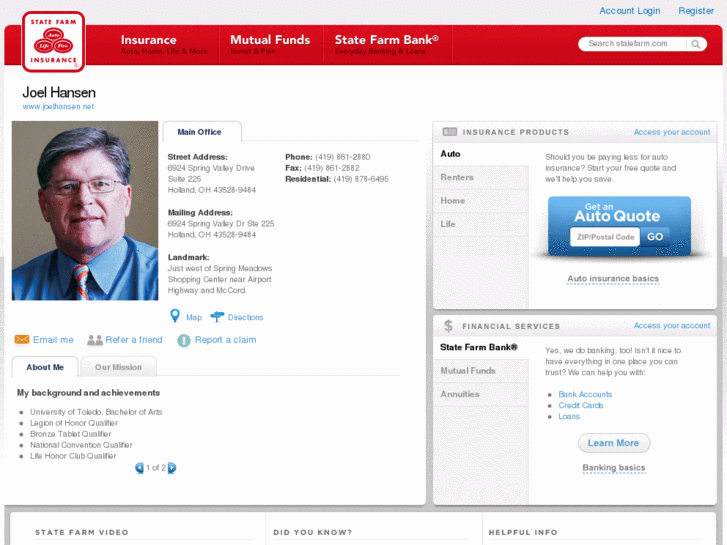Select the Annuities financial services tab

(481, 394)
